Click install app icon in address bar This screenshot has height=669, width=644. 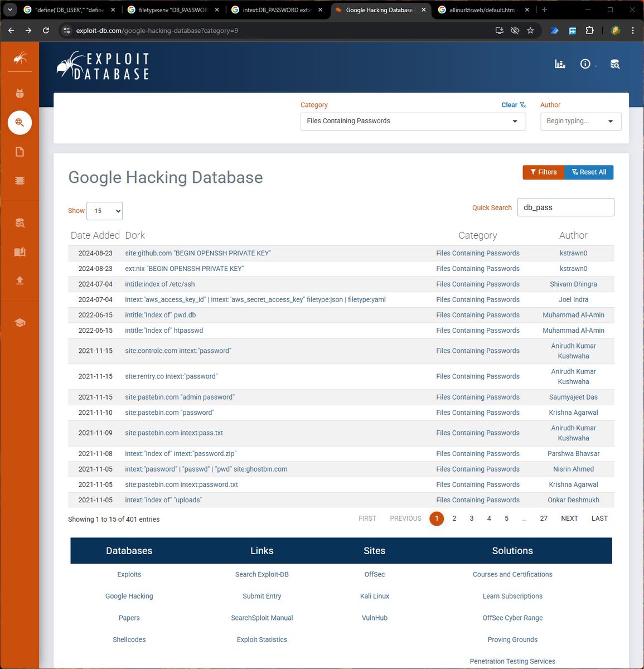[x=500, y=31]
